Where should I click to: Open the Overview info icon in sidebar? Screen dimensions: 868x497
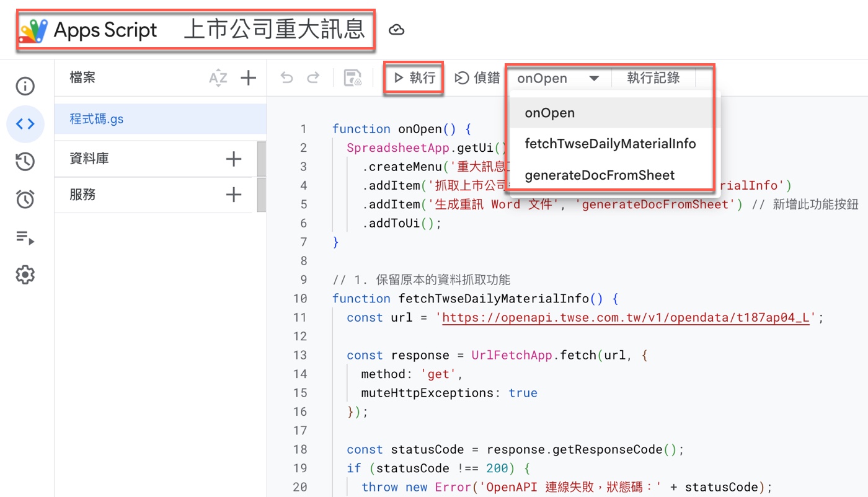click(25, 86)
